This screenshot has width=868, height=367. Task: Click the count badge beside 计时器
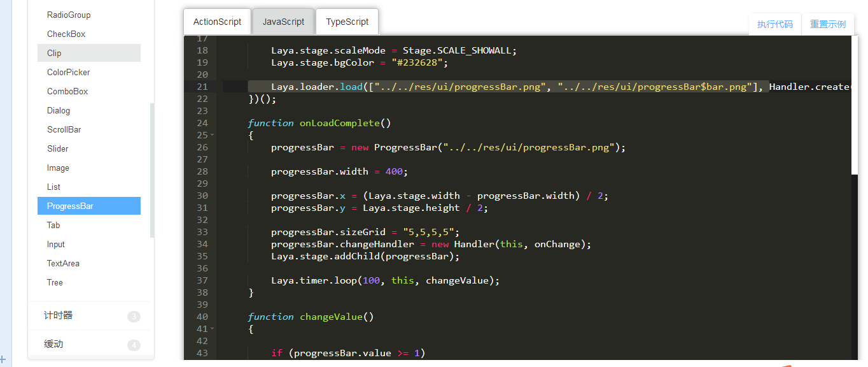coord(134,317)
